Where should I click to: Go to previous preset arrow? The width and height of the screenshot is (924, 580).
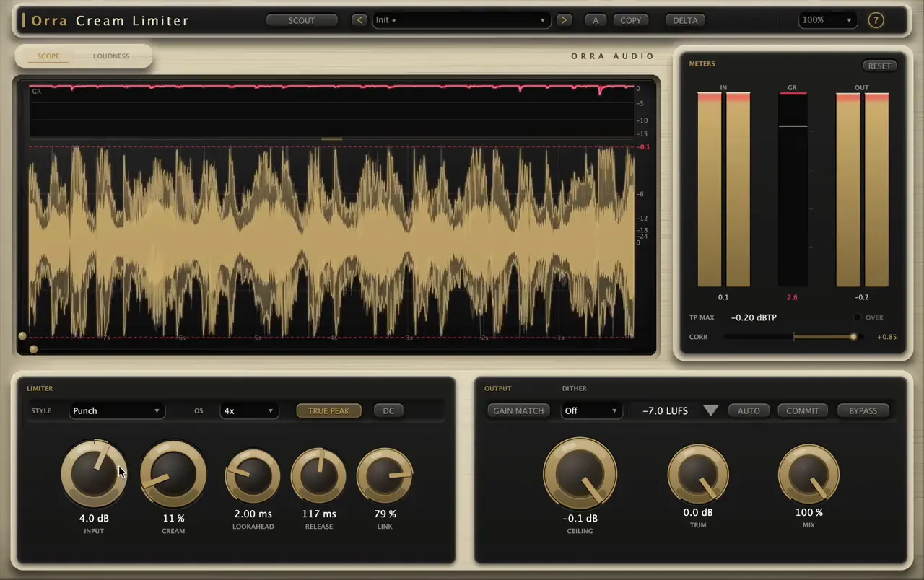click(359, 20)
